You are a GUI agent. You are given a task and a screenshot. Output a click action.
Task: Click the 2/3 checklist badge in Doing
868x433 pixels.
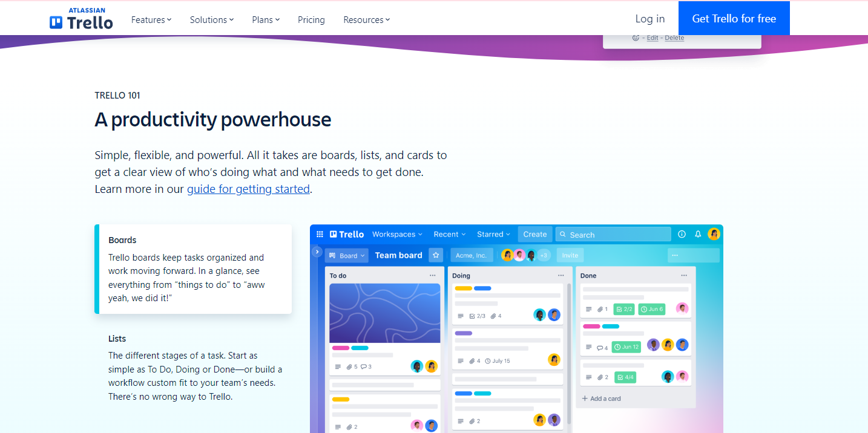(x=478, y=316)
